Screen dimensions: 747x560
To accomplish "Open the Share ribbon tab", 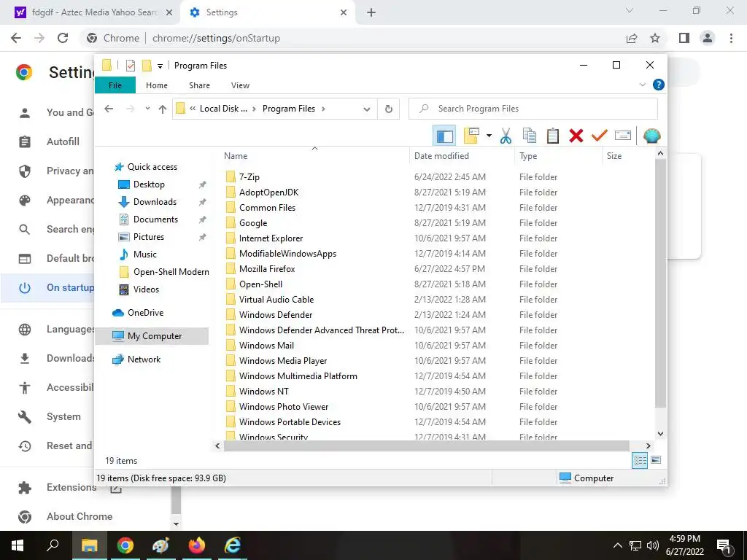I will click(199, 85).
